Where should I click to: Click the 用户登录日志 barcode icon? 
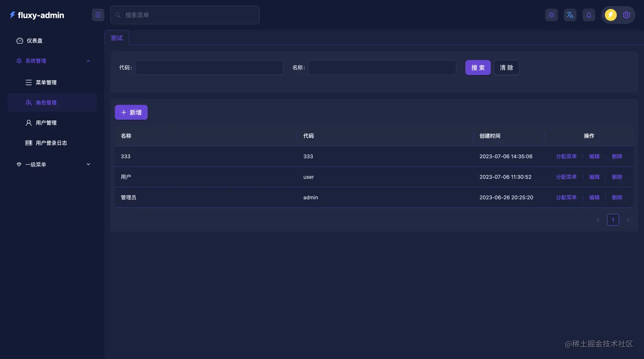(29, 143)
